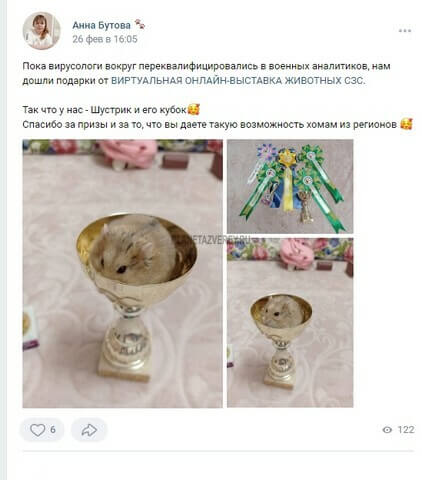
Task: Click emoji after the word регионов
Action: pyautogui.click(x=406, y=124)
